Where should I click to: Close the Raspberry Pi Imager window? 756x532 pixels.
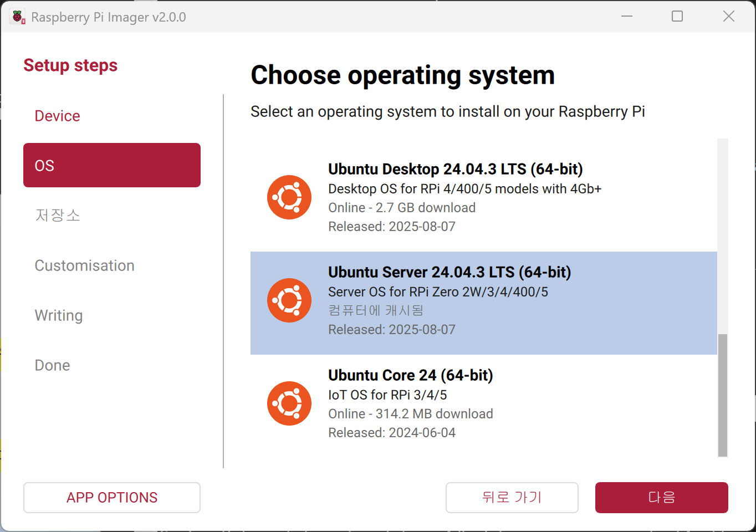point(729,17)
